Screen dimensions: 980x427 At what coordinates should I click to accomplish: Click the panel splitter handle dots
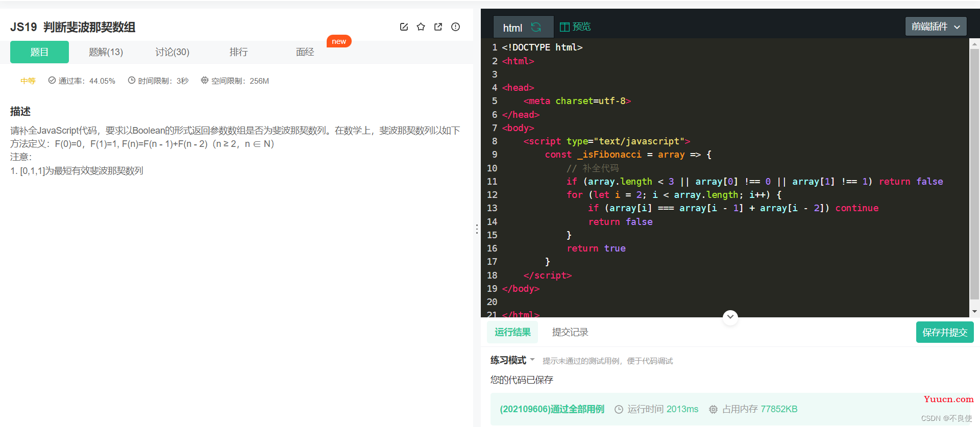(x=477, y=229)
